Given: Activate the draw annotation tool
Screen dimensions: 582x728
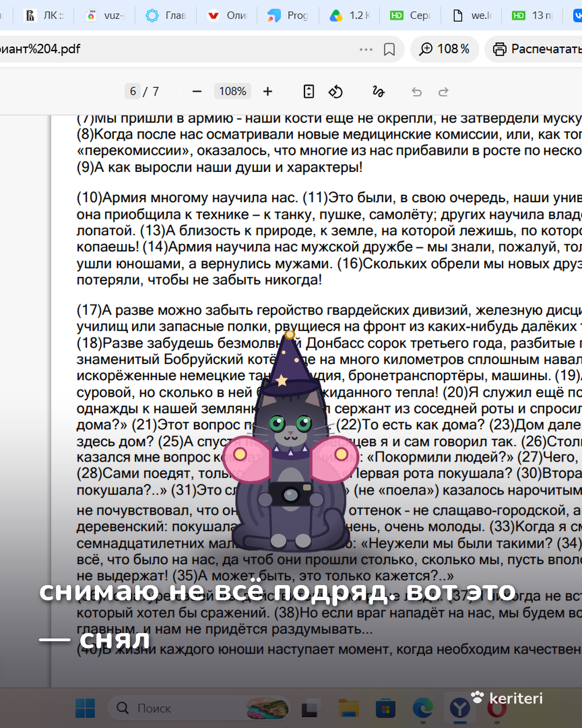Looking at the screenshot, I should [x=378, y=92].
